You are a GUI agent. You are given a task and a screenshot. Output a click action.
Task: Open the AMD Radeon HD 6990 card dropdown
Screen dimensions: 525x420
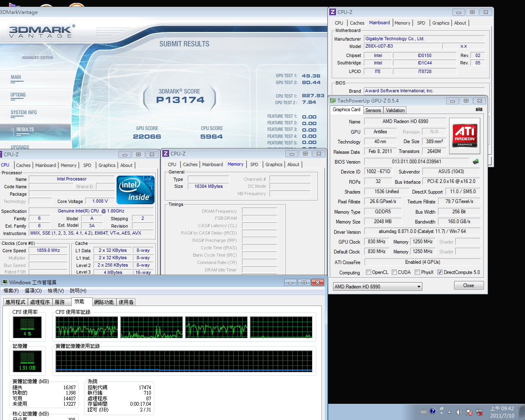click(x=377, y=286)
